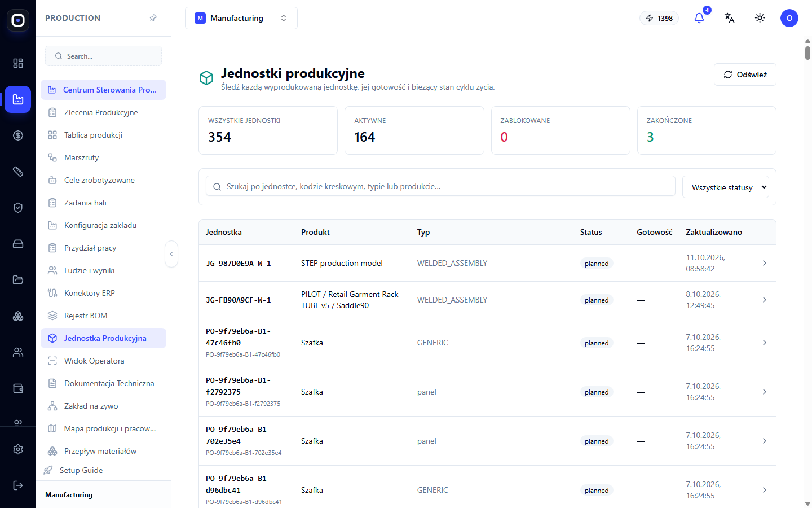Toggle light/dark theme
812x508 pixels.
click(x=760, y=18)
